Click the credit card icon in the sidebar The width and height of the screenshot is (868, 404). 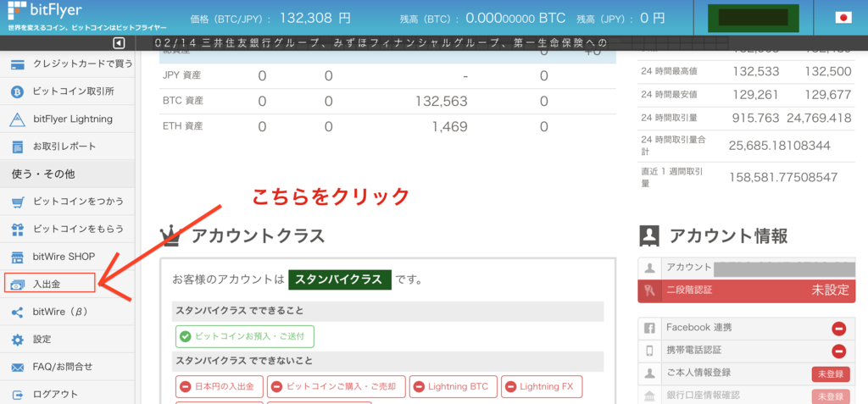tap(18, 64)
